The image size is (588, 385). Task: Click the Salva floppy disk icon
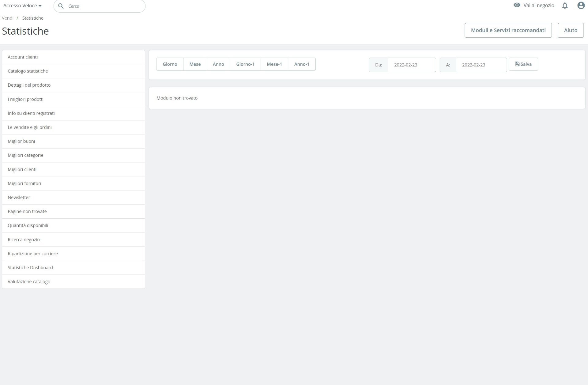coord(517,64)
